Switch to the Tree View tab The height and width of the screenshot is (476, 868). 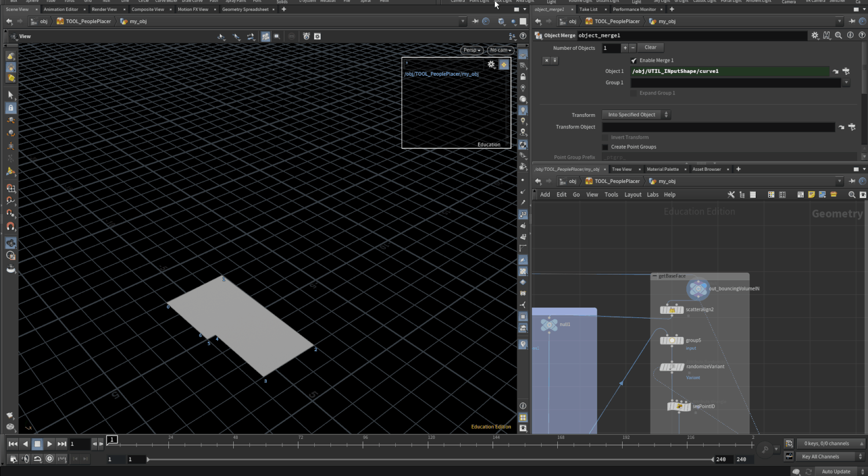click(621, 169)
